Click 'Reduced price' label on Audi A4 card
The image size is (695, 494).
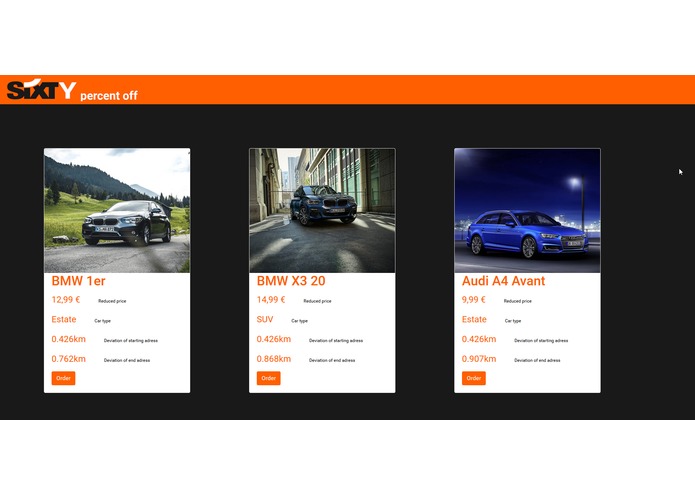click(518, 301)
